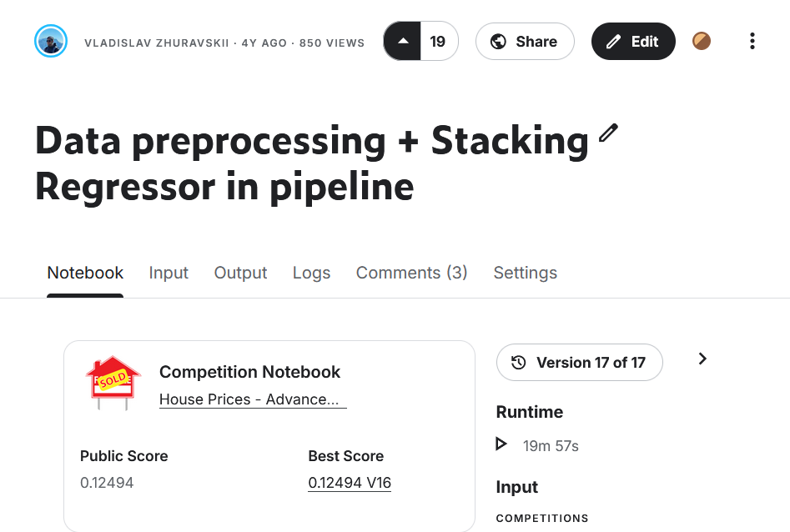Expand details with the right chevron arrow
Screen dimensions: 790x532
click(x=702, y=359)
